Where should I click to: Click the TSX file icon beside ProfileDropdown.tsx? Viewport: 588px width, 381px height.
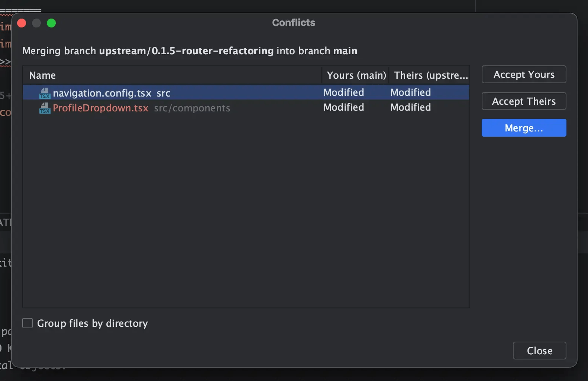coord(45,108)
